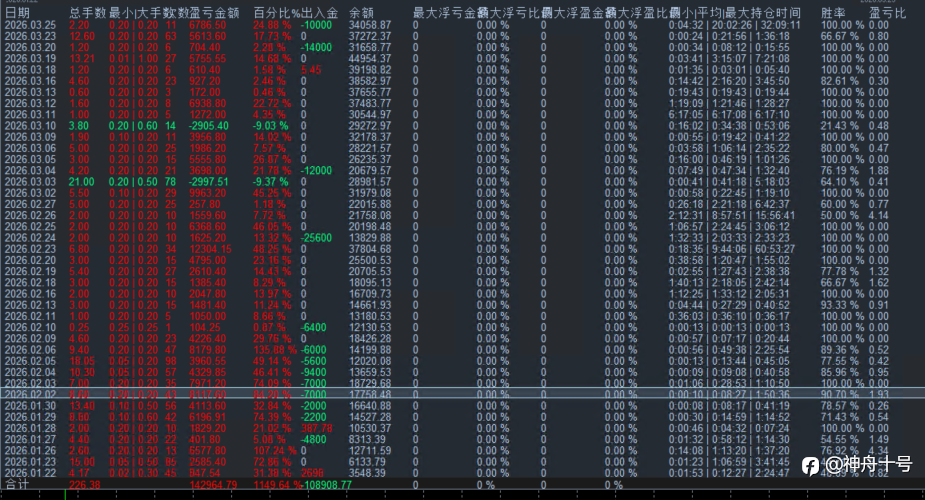925x500 pixels.
Task: Click the profit-loss ratio 1.88
Action: coord(878,171)
